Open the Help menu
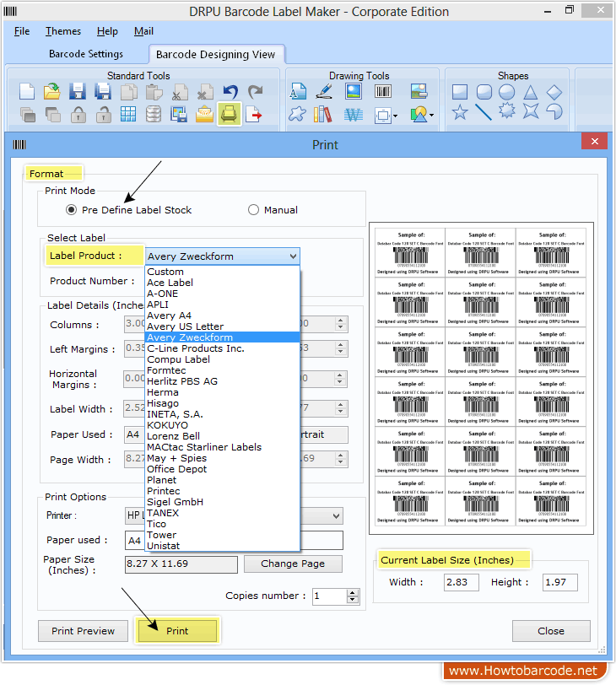The image size is (616, 685). click(x=107, y=31)
